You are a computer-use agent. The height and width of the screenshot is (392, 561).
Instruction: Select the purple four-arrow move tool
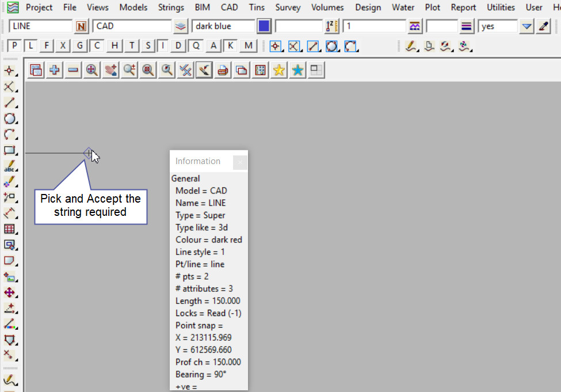pos(9,292)
